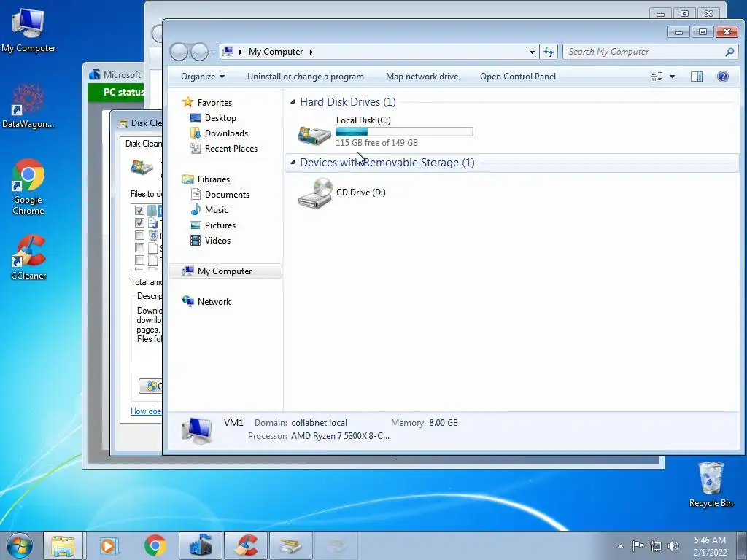The height and width of the screenshot is (560, 747).
Task: Click the search magnifier icon
Action: (729, 52)
